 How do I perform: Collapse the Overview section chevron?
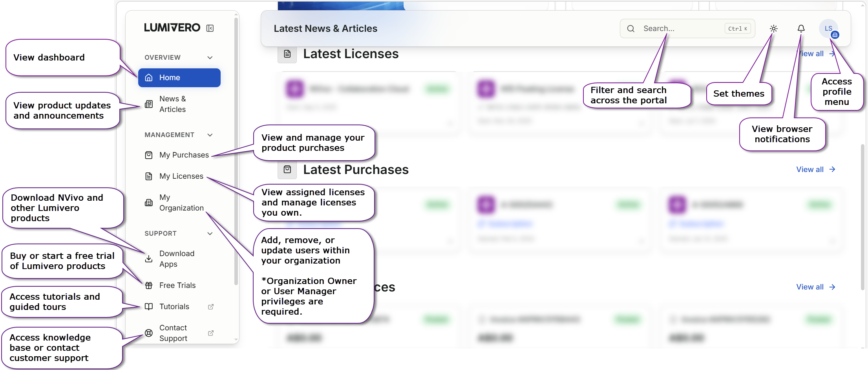(210, 58)
